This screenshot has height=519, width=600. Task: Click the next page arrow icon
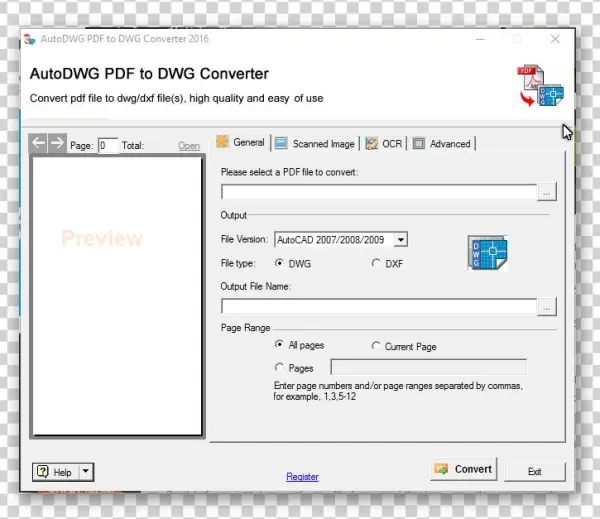point(57,144)
